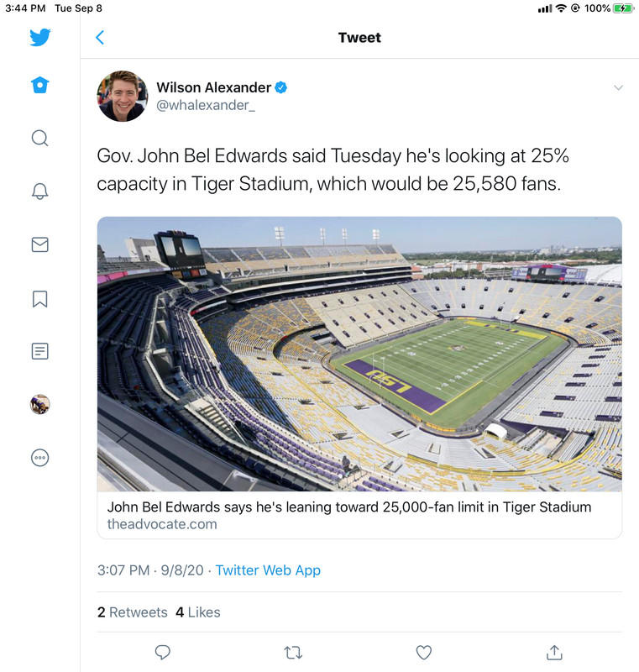
Task: Retweet using the retweet icon
Action: [293, 653]
